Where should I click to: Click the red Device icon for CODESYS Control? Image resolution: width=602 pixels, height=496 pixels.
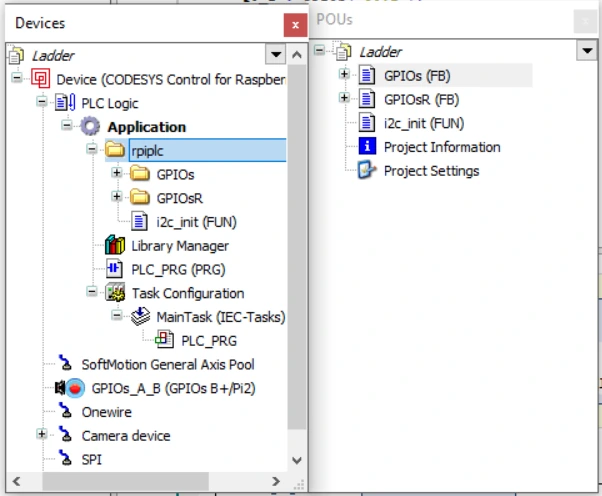40,79
